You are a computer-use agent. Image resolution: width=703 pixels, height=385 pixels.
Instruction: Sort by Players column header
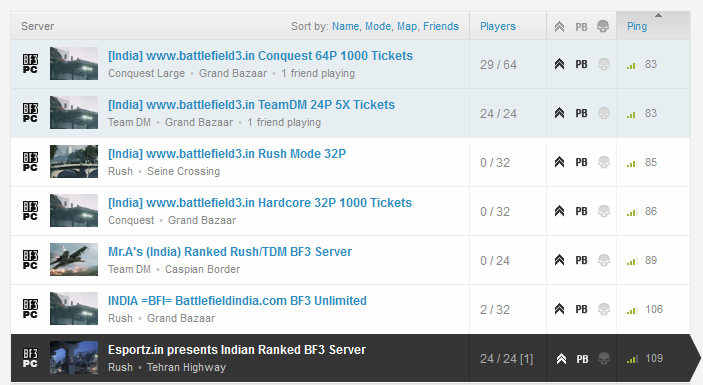tap(498, 26)
